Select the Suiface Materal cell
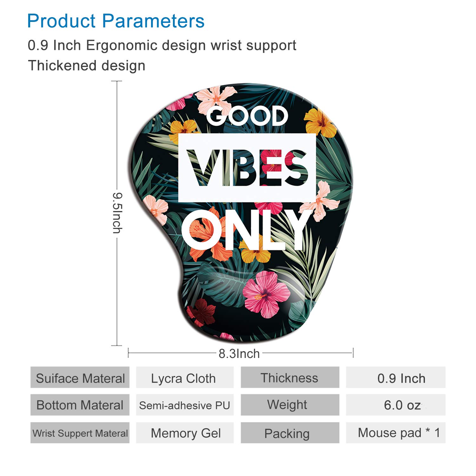Viewport: 476px width, 476px height. 80,378
